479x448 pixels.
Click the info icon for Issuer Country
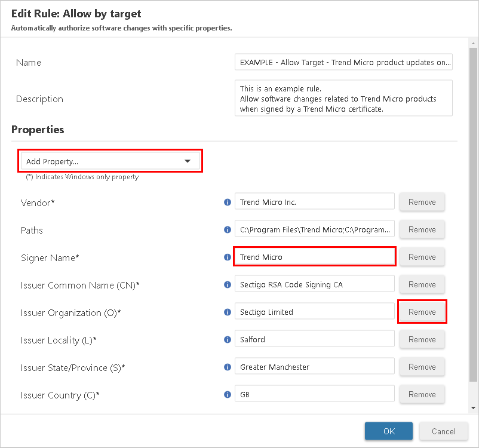227,394
